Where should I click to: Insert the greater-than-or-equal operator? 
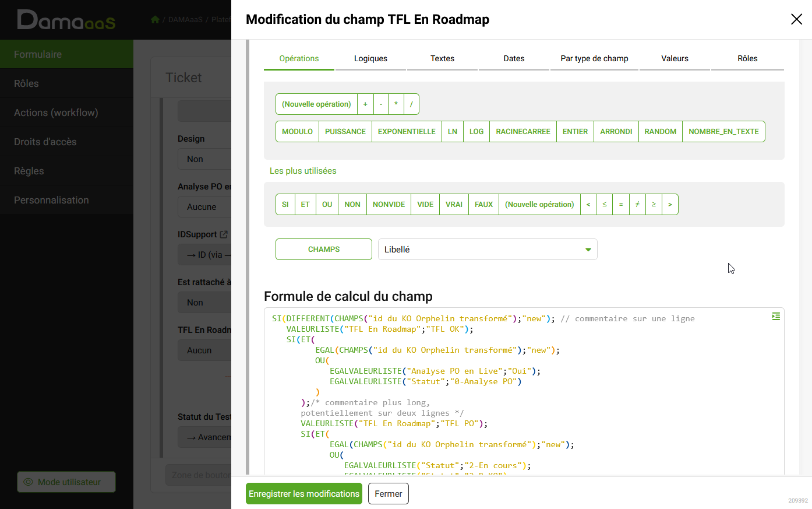coord(654,205)
